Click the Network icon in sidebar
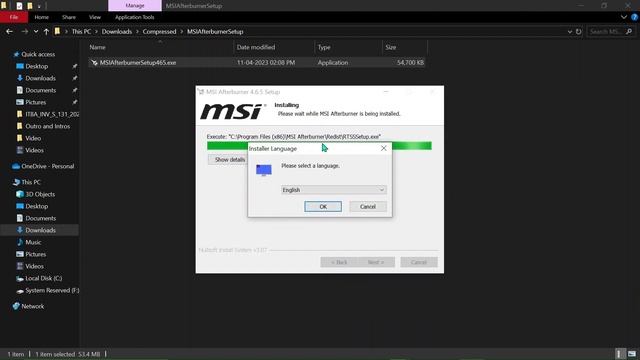640x360 pixels. (x=16, y=306)
